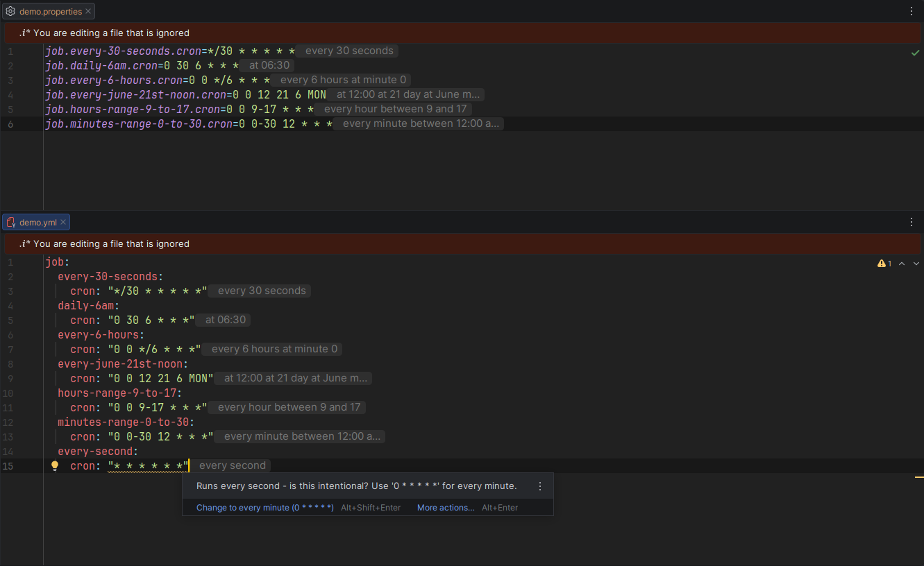
Task: Select the demo.yml tab
Action: (37, 223)
